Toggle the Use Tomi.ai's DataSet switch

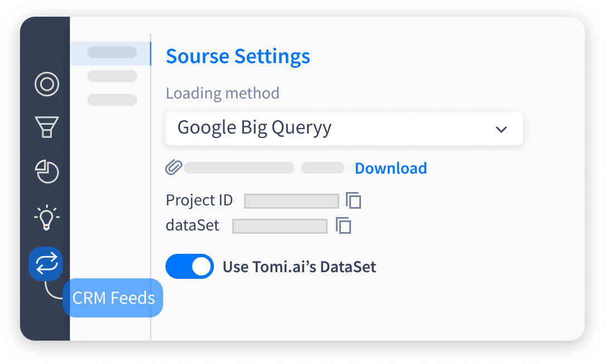[189, 266]
